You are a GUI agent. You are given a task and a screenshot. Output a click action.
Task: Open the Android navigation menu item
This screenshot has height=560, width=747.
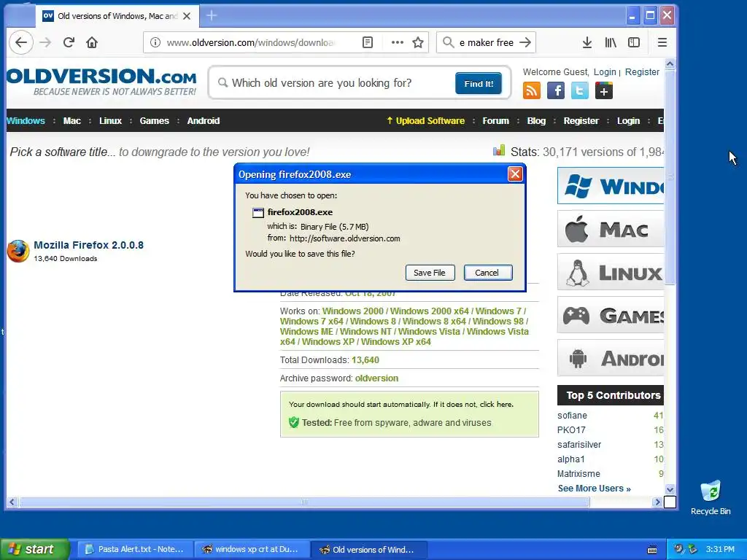204,120
